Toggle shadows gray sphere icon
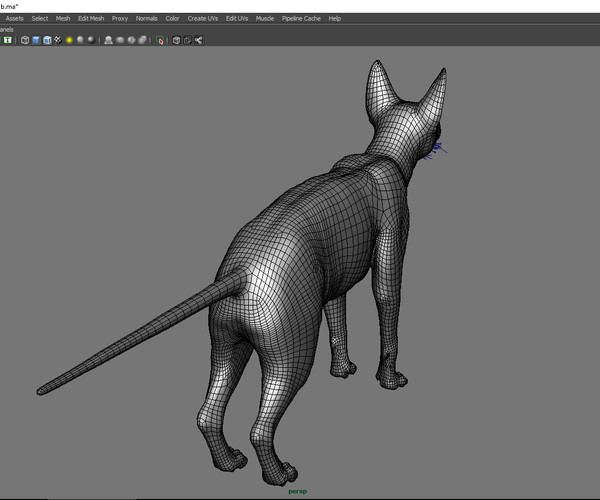 [80, 40]
